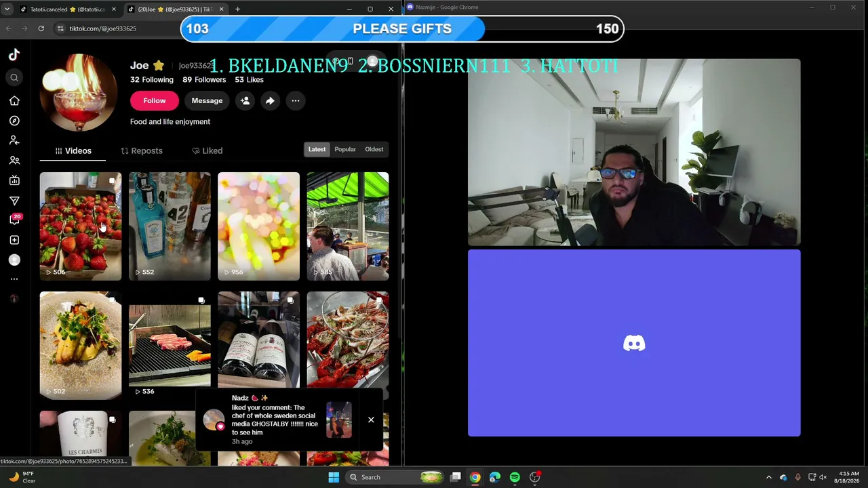Viewport: 868px width, 488px height.
Task: Click the TikTok logo in the sidebar
Action: pyautogui.click(x=14, y=54)
